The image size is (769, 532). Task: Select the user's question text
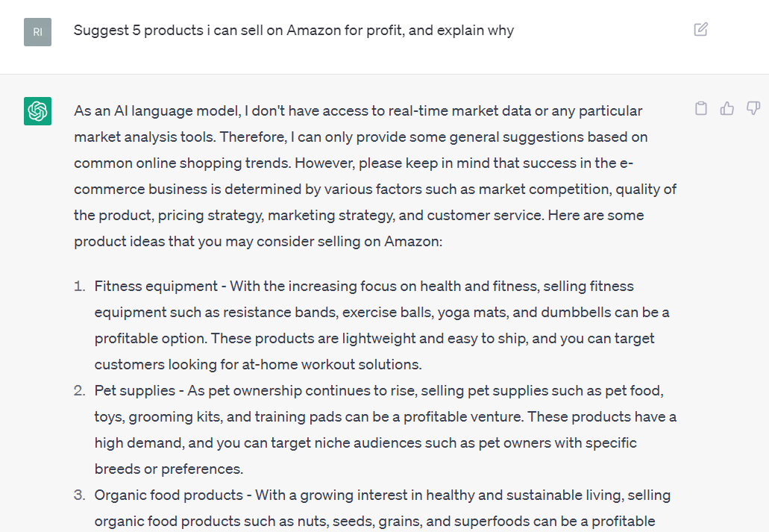(x=293, y=30)
